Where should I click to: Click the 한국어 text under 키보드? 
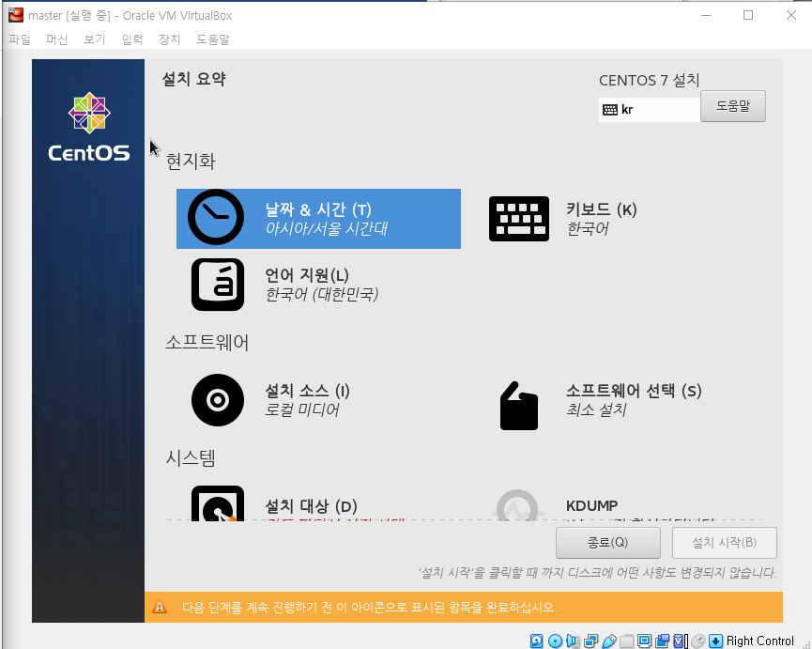point(588,228)
